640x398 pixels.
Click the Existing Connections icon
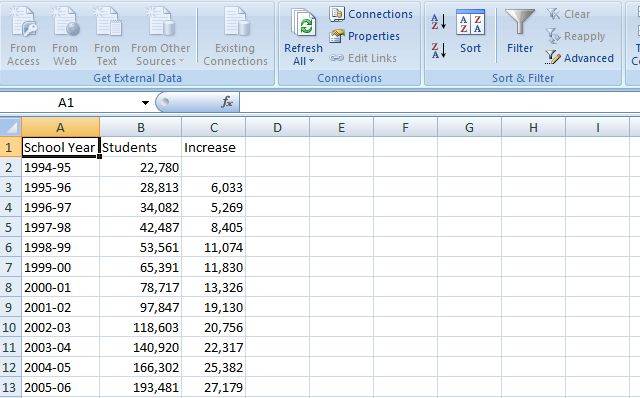236,37
